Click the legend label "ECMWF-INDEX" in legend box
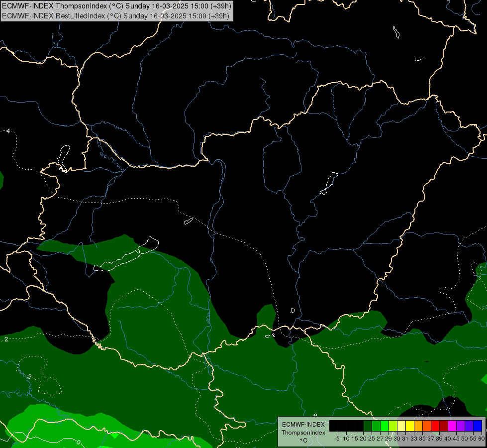This screenshot has width=487, height=448. click(x=303, y=425)
